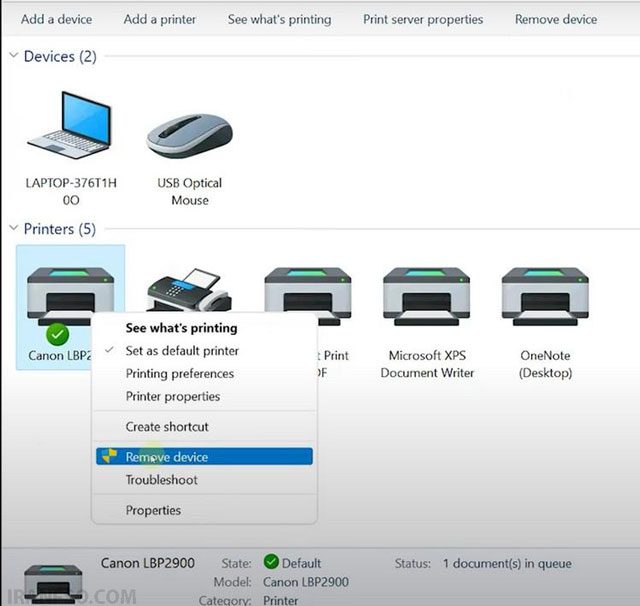The width and height of the screenshot is (640, 606).
Task: Open Printing preferences from context menu
Action: (204, 374)
